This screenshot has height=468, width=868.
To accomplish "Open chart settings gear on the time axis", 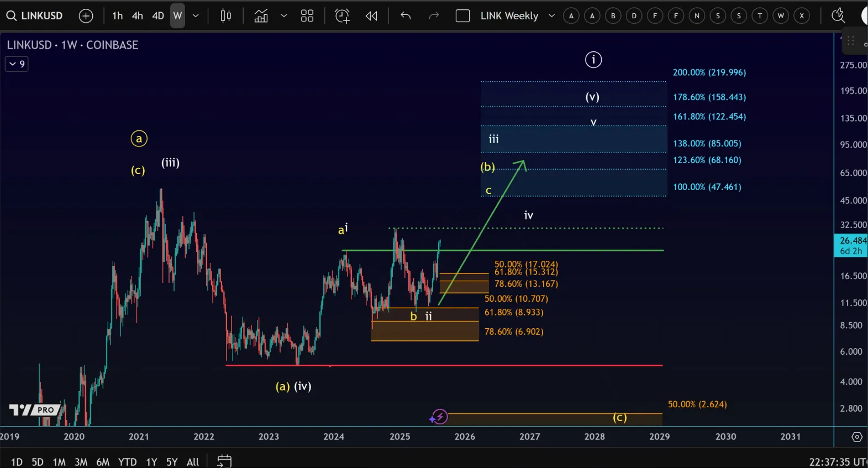I will pos(856,437).
